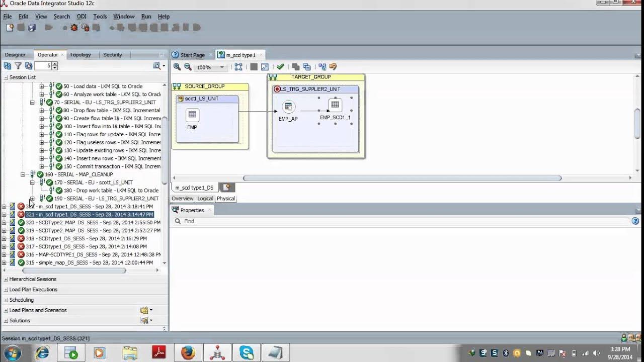Viewport: 644px width, 362px height.
Task: Select step 140 - Insert new rows
Action: click(112, 158)
